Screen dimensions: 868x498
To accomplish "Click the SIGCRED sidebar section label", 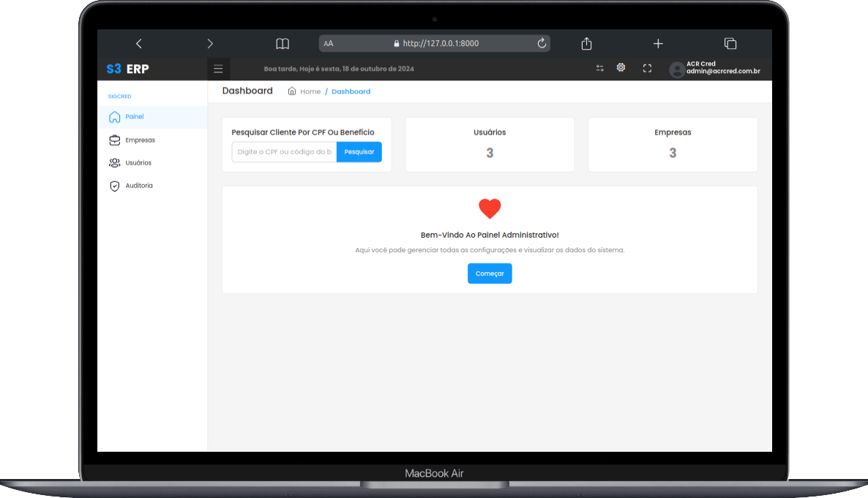I will click(119, 97).
